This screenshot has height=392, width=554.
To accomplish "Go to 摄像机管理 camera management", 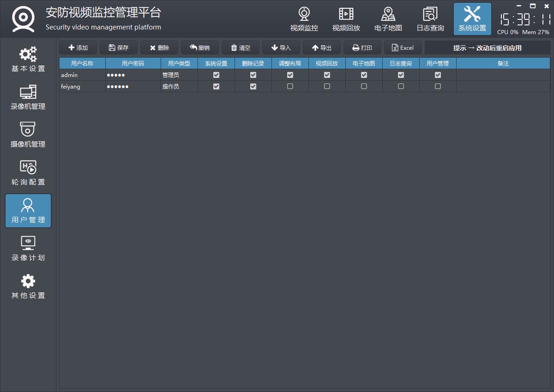I will (28, 135).
